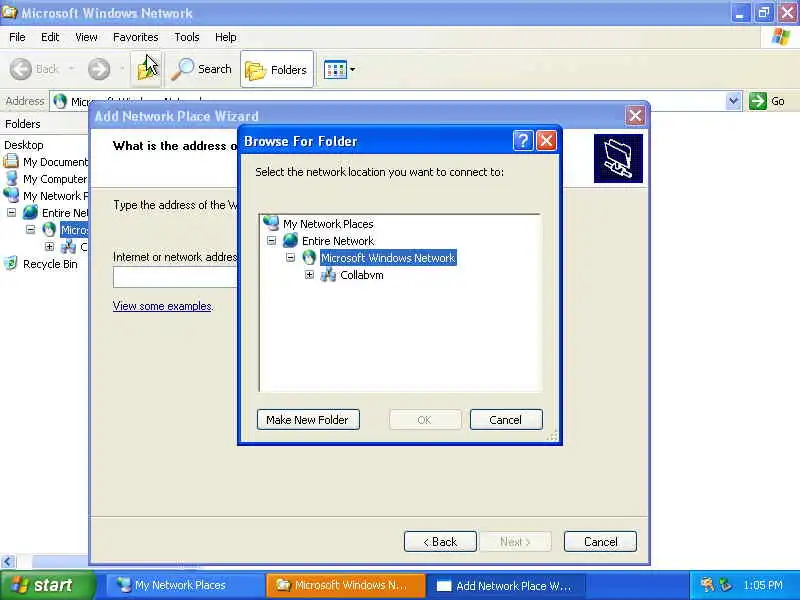Select My Network Places in Folders pane
800x600 pixels.
point(55,196)
